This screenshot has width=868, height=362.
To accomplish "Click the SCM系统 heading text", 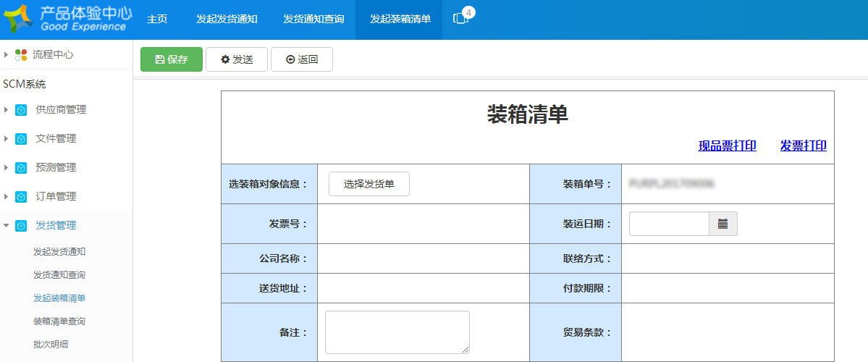I will (25, 84).
